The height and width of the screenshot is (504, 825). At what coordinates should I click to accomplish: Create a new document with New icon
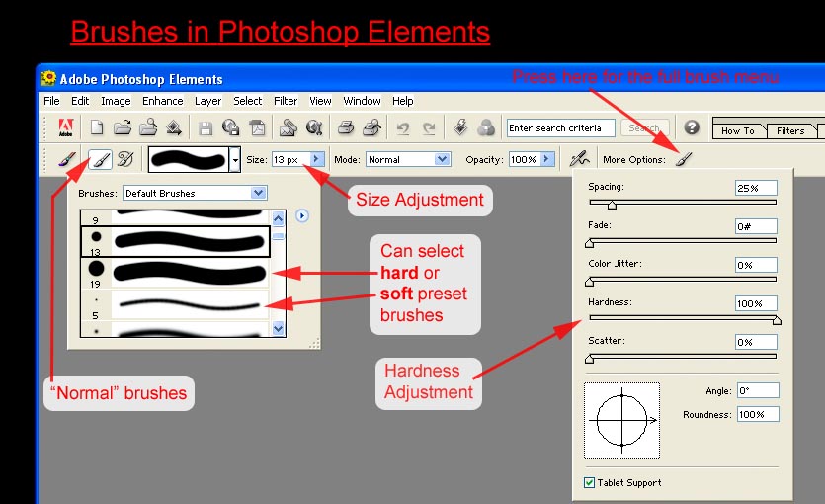click(97, 127)
